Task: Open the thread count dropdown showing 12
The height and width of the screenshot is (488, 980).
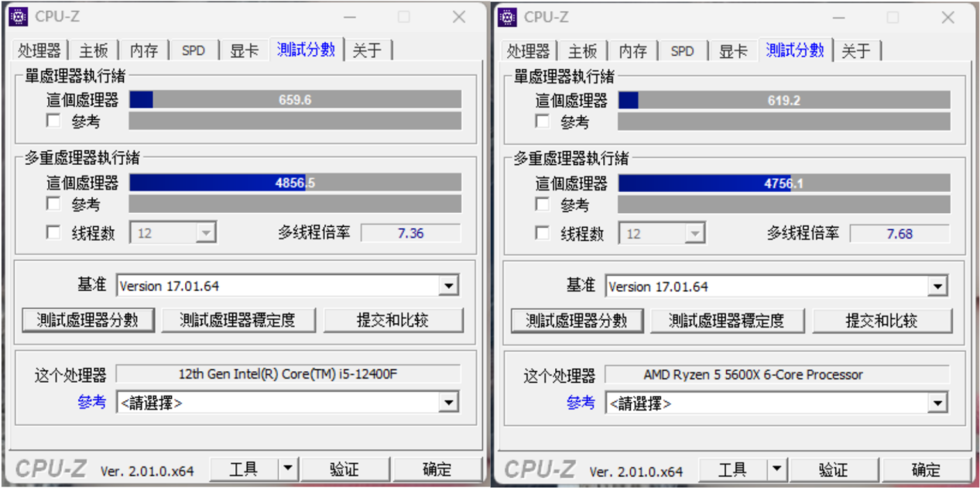Action: coord(208,232)
